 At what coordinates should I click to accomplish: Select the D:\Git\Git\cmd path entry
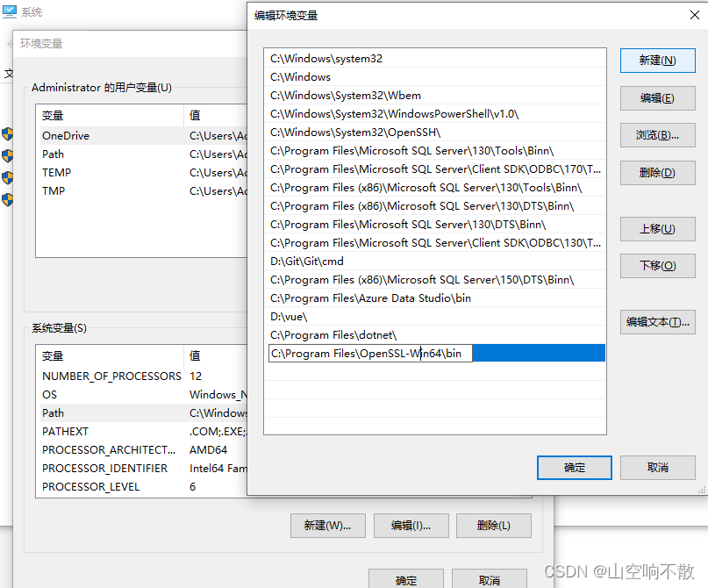click(307, 262)
